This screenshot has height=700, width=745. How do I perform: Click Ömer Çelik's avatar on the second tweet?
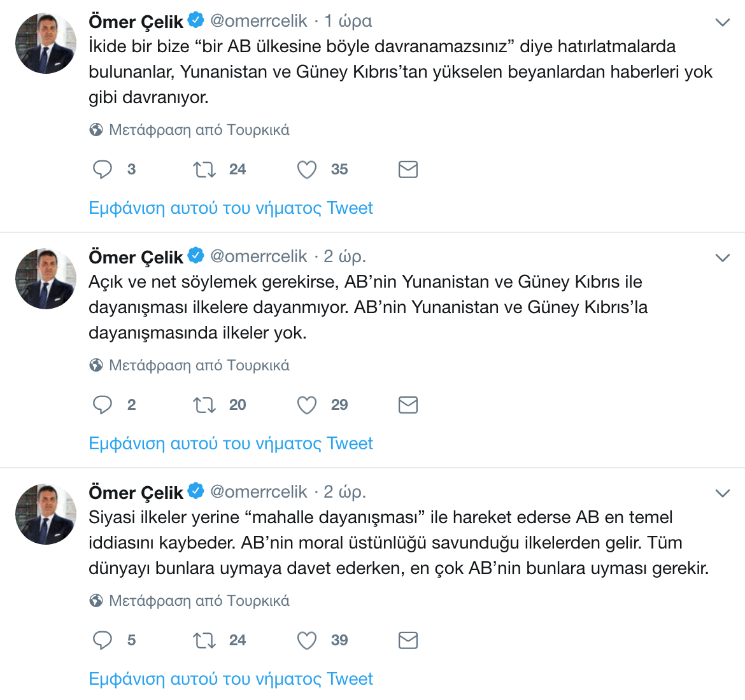pos(45,279)
